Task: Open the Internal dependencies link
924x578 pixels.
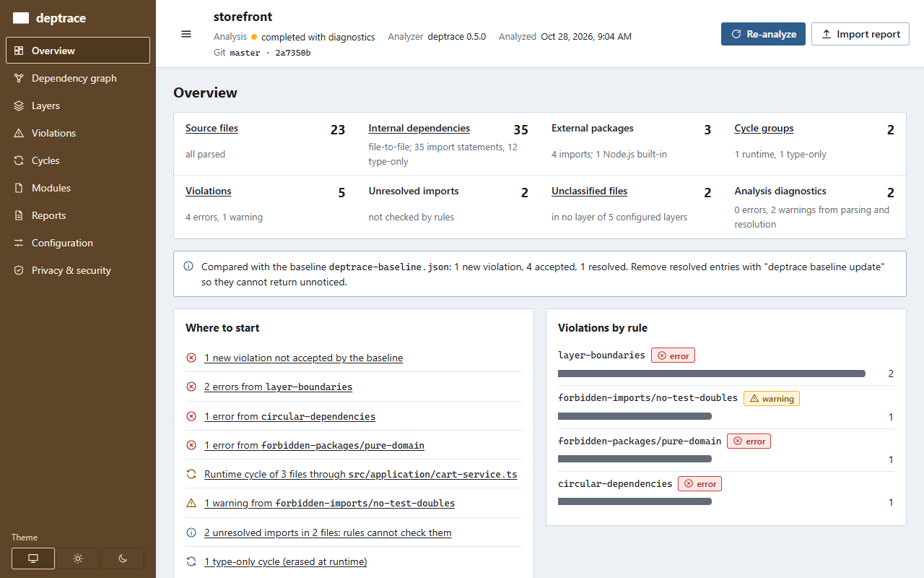Action: tap(419, 128)
